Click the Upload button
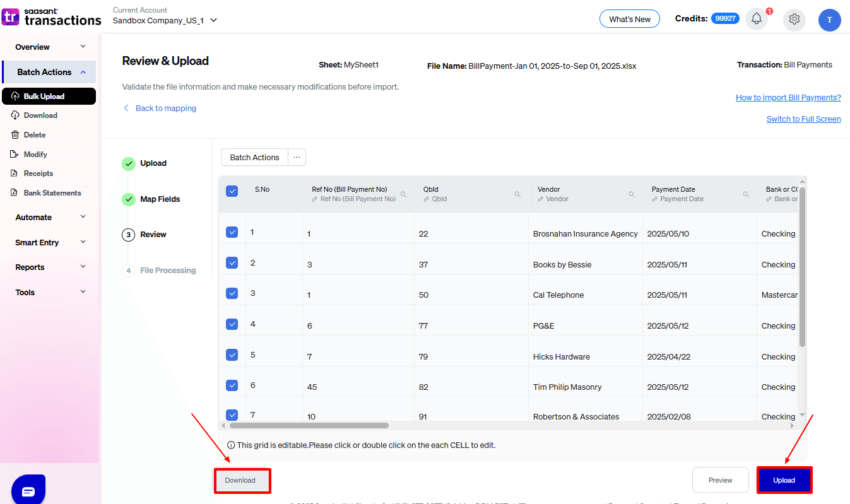This screenshot has width=850, height=504. point(784,480)
